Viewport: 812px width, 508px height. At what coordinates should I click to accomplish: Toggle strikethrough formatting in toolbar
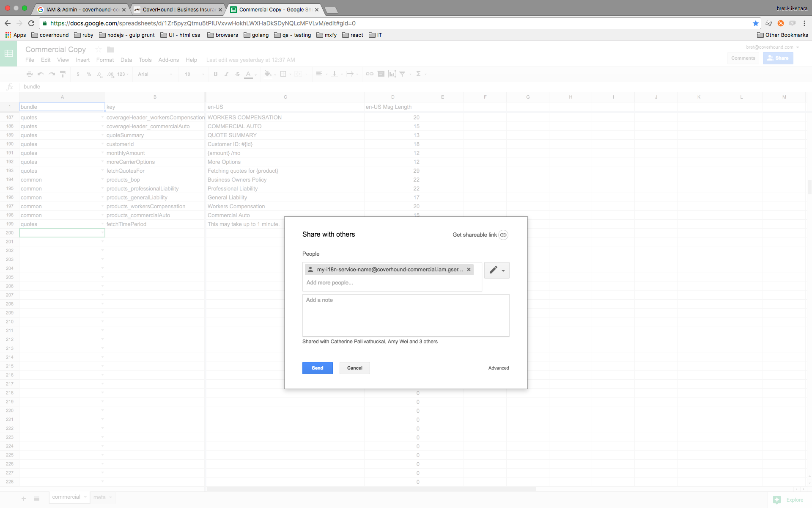coord(238,74)
